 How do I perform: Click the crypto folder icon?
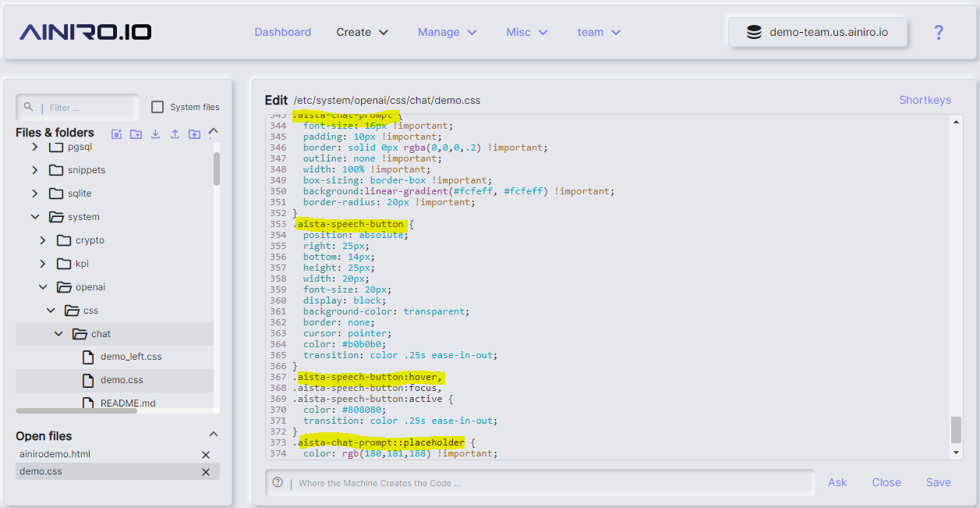(x=64, y=240)
